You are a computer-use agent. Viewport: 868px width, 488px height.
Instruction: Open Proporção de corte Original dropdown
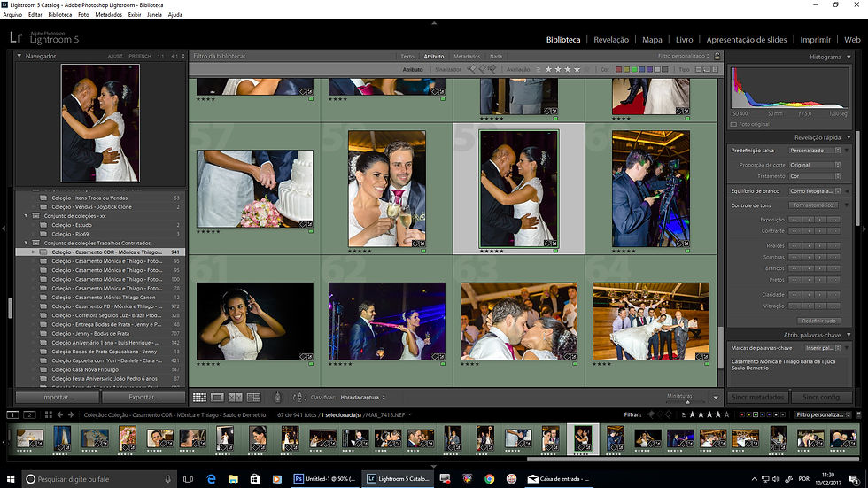pyautogui.click(x=815, y=165)
